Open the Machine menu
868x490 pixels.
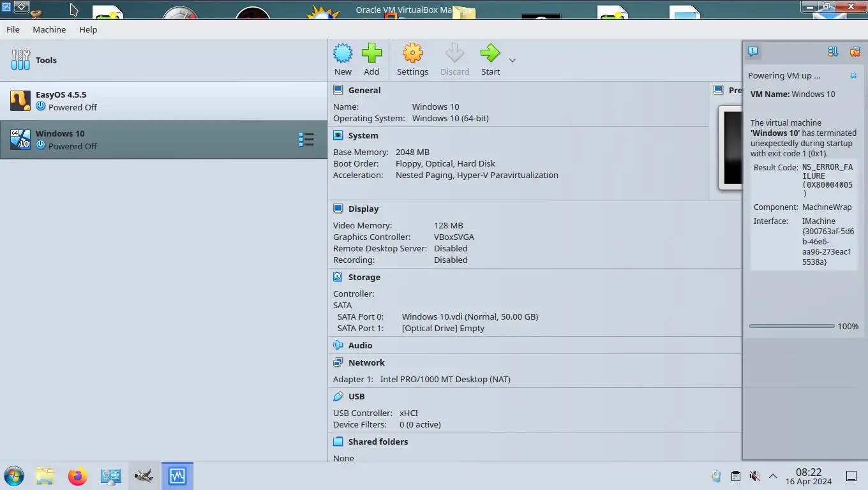(49, 29)
